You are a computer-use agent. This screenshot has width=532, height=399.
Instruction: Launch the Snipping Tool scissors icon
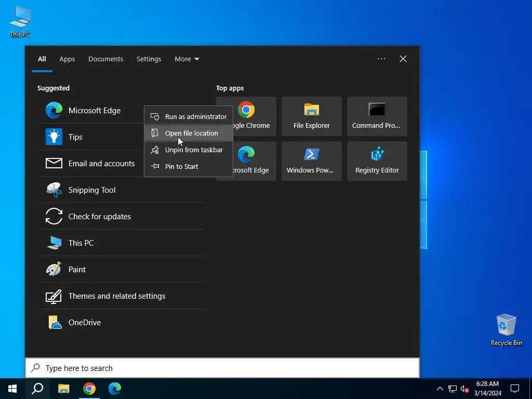tap(54, 190)
